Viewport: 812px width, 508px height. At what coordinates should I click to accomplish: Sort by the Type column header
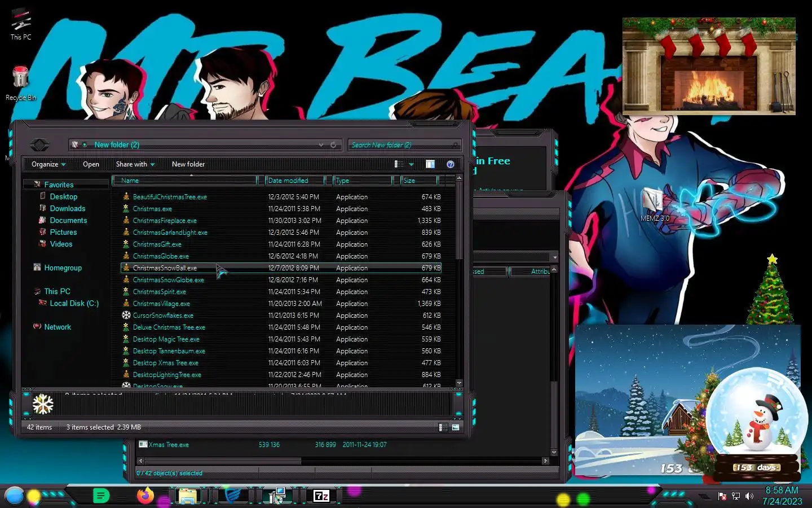click(362, 181)
